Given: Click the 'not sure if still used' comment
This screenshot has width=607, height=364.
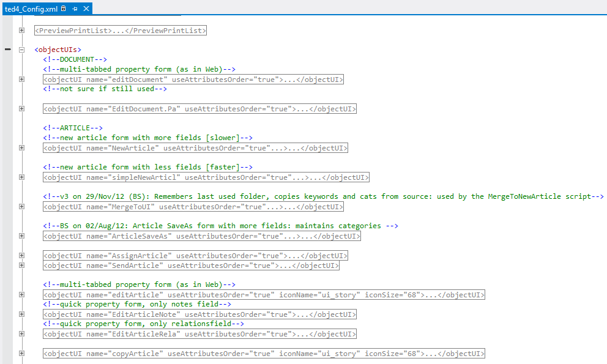Looking at the screenshot, I should 105,89.
